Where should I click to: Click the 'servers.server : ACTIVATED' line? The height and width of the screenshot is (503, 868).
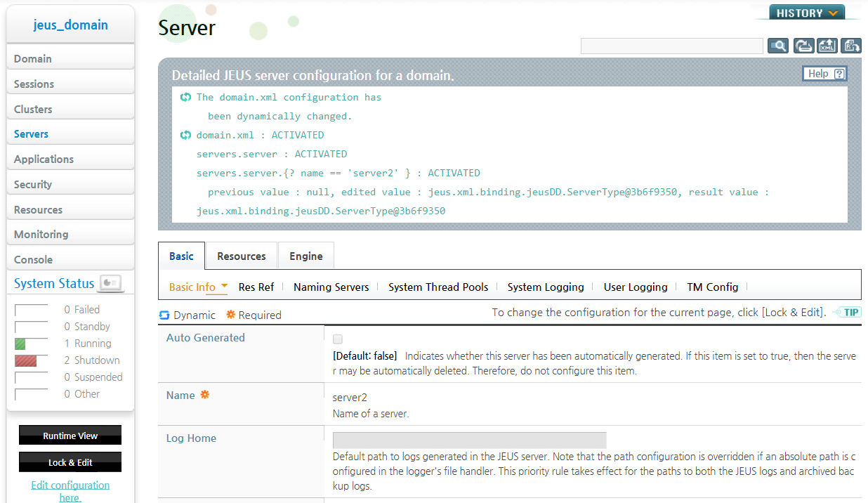click(x=272, y=154)
